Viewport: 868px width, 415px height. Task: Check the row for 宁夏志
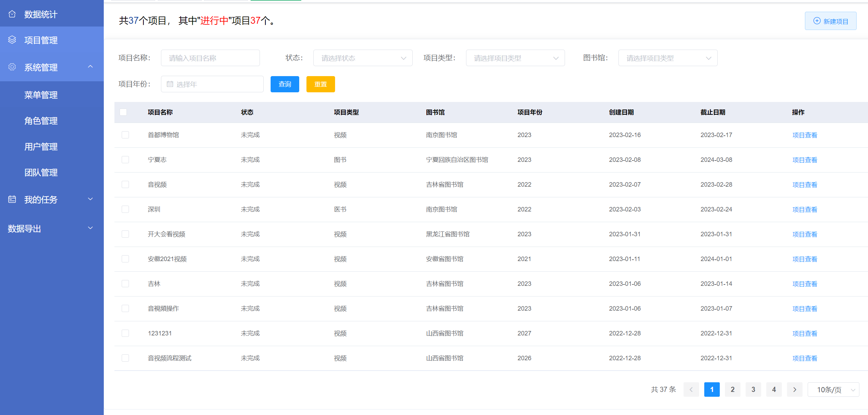pyautogui.click(x=125, y=159)
